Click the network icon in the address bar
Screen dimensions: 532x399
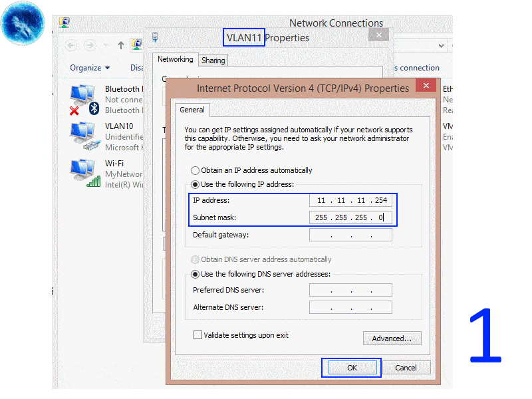136,45
